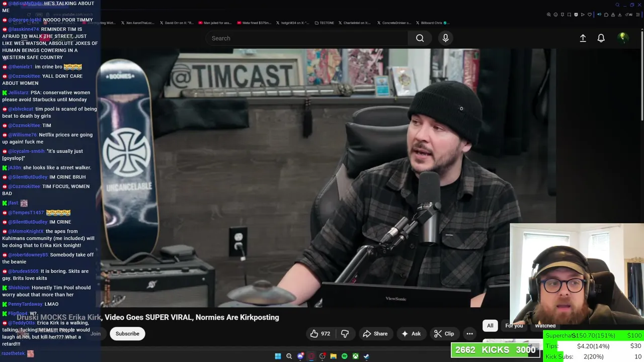Switch to 'hotgirl#24 on X' tab
The height and width of the screenshot is (362, 644).
(292, 23)
